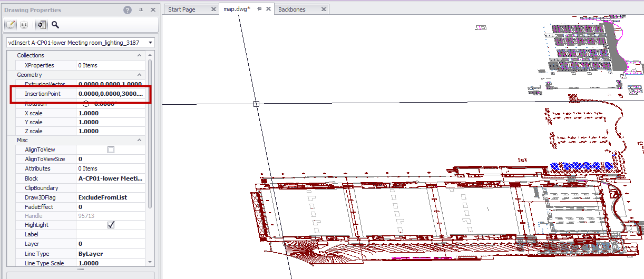Close the Backbones tab
The image size is (644, 279).
coord(323,9)
